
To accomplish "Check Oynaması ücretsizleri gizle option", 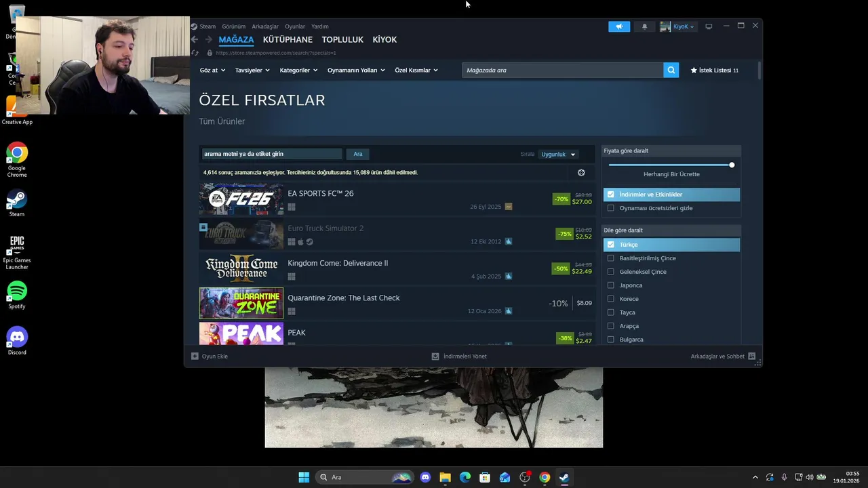I will click(611, 208).
